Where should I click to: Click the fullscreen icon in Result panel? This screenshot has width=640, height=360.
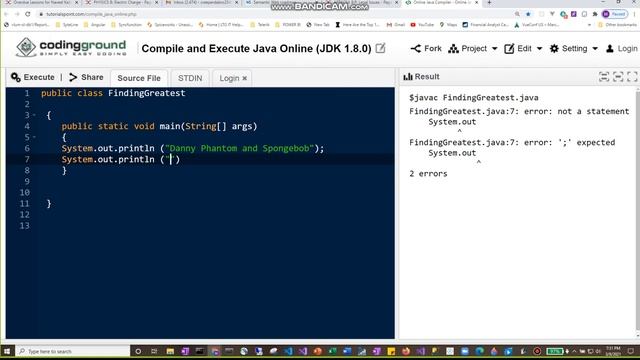[x=632, y=76]
